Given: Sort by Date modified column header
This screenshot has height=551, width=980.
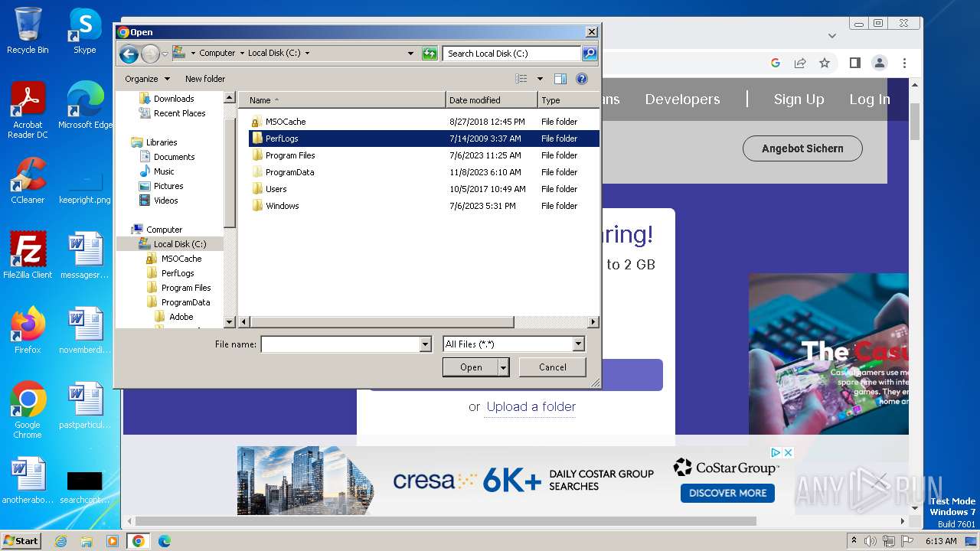Looking at the screenshot, I should [x=492, y=100].
